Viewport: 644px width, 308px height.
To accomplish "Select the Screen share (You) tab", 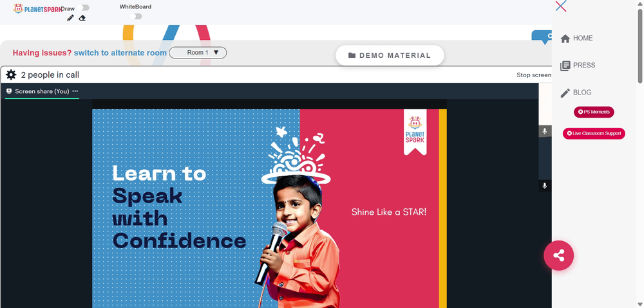I will tap(42, 91).
